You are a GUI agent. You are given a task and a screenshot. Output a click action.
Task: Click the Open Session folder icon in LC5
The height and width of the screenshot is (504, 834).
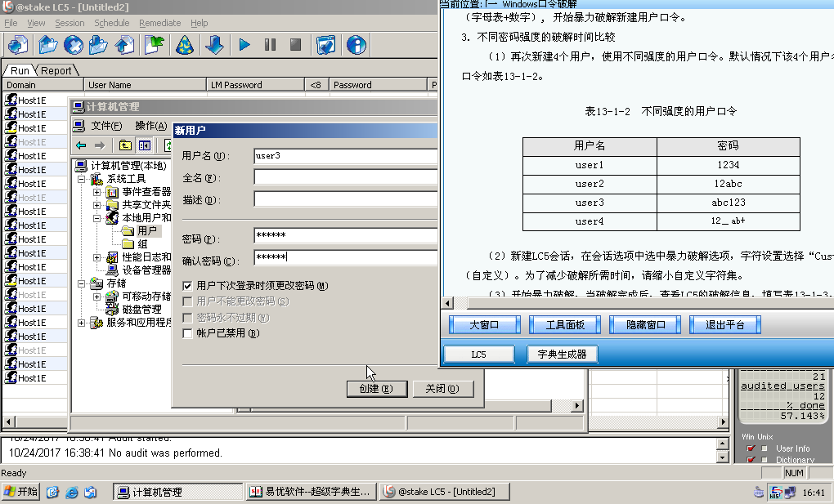(x=48, y=45)
